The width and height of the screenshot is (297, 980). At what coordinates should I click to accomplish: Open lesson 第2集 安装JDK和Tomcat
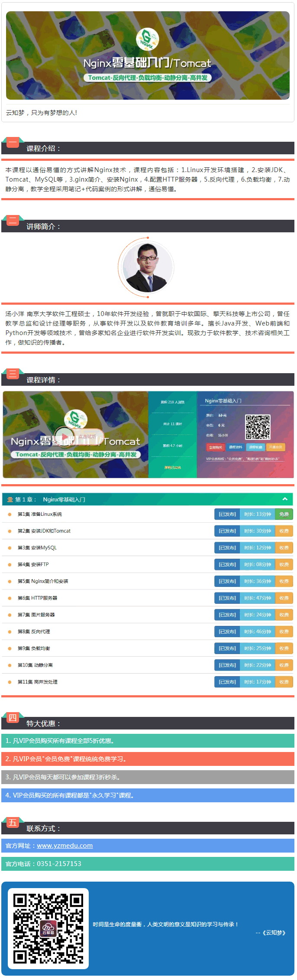pos(44,531)
